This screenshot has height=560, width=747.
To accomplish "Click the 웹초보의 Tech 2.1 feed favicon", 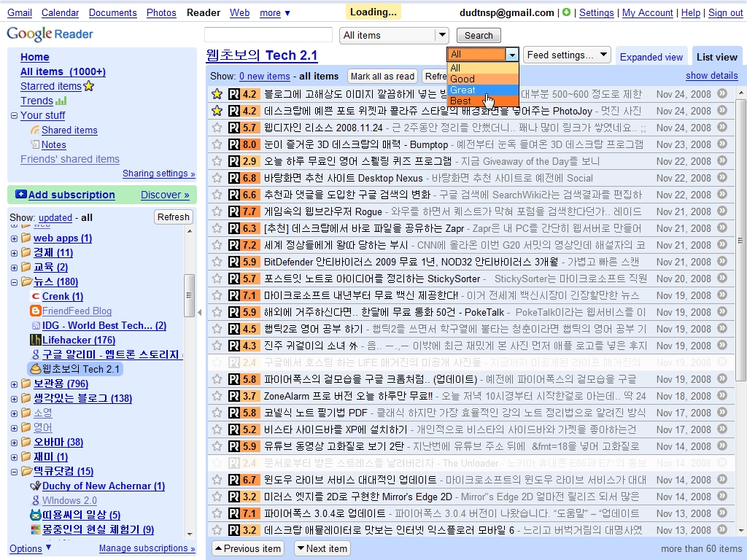I will (35, 369).
